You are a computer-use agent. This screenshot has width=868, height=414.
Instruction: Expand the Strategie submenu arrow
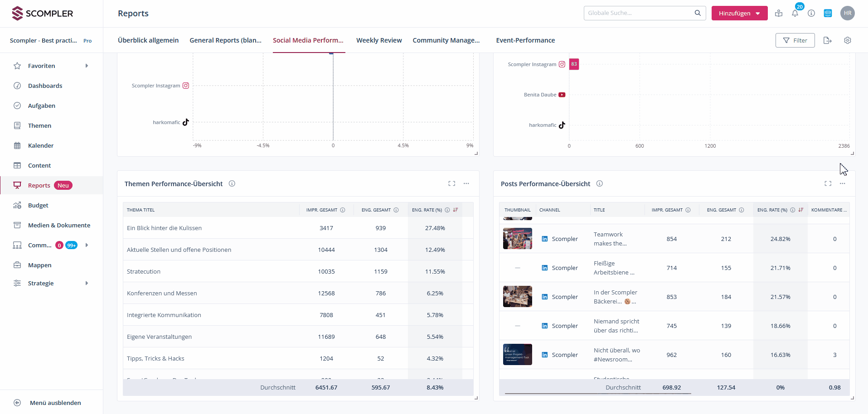(87, 283)
